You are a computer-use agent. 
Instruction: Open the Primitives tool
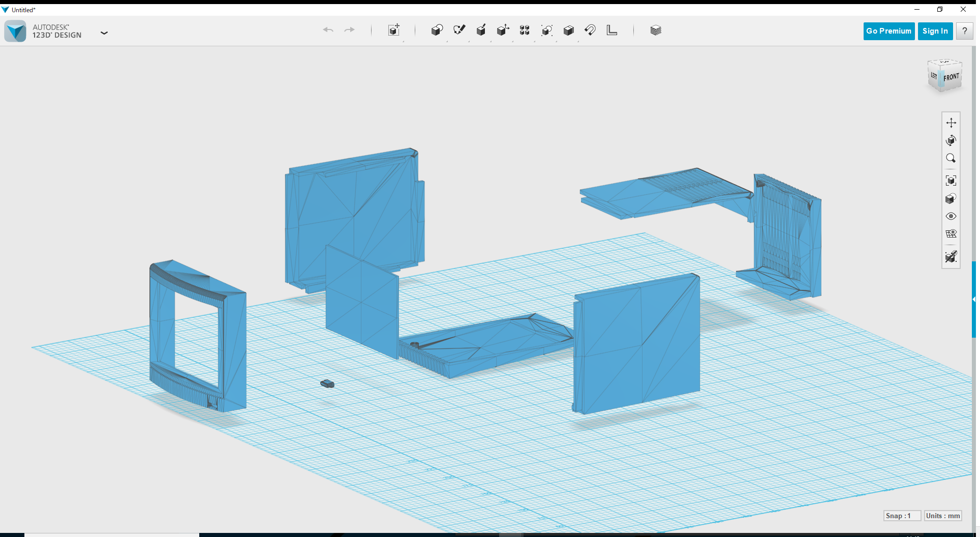pyautogui.click(x=437, y=30)
